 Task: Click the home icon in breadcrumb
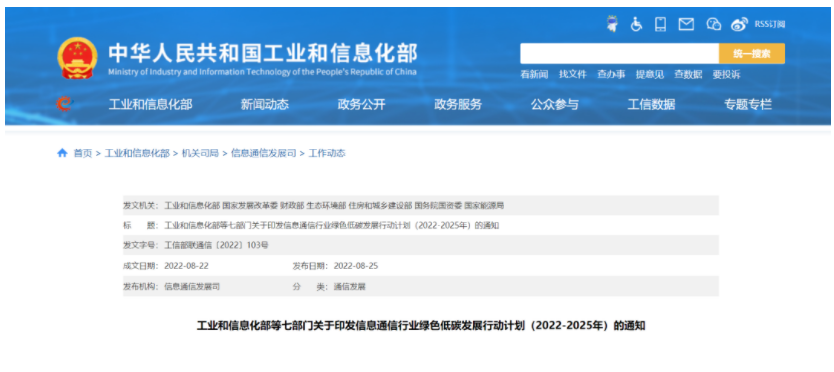coord(62,153)
